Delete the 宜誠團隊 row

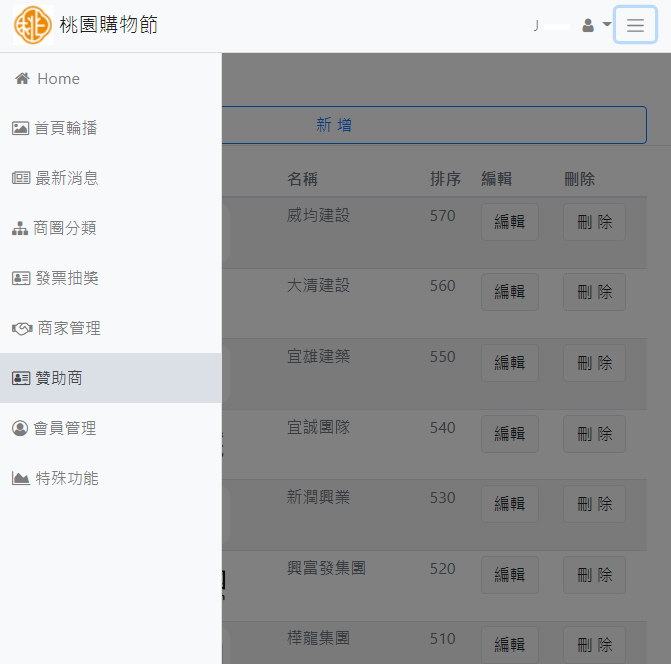pos(594,434)
